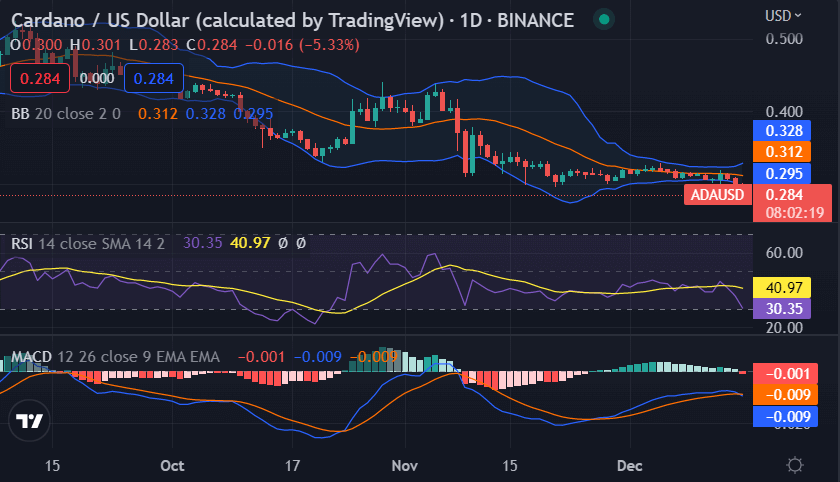Click the ADAUSD price label tag

[717, 194]
